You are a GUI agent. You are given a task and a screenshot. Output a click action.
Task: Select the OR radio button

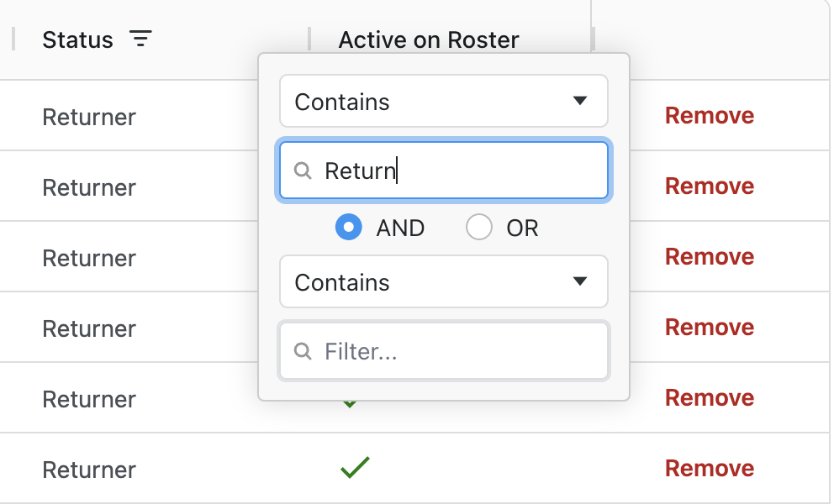click(x=479, y=228)
